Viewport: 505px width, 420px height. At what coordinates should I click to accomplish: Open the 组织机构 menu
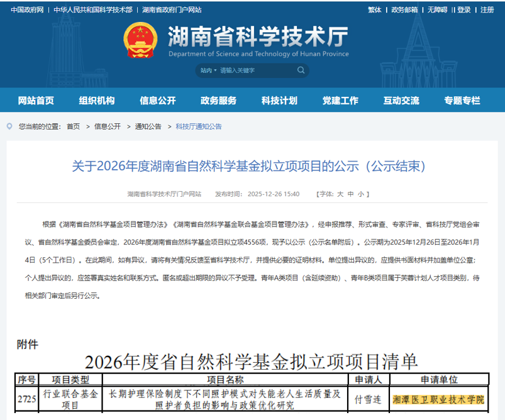click(97, 101)
